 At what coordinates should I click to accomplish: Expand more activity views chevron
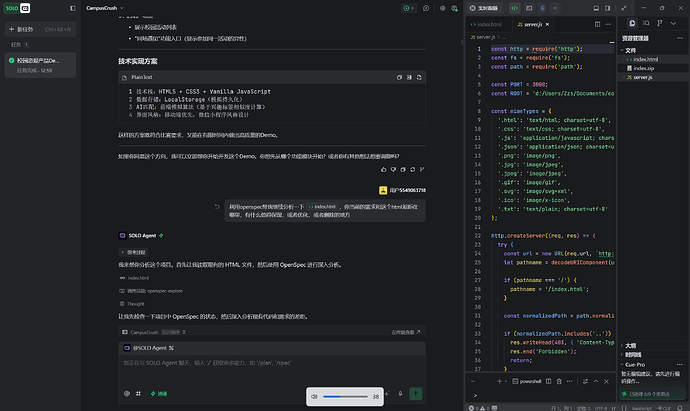[x=673, y=23]
